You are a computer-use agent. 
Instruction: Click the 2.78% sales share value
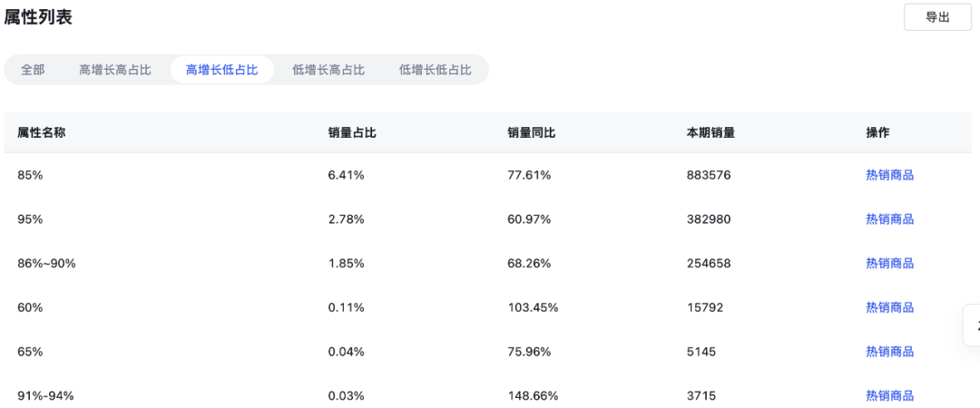(347, 219)
